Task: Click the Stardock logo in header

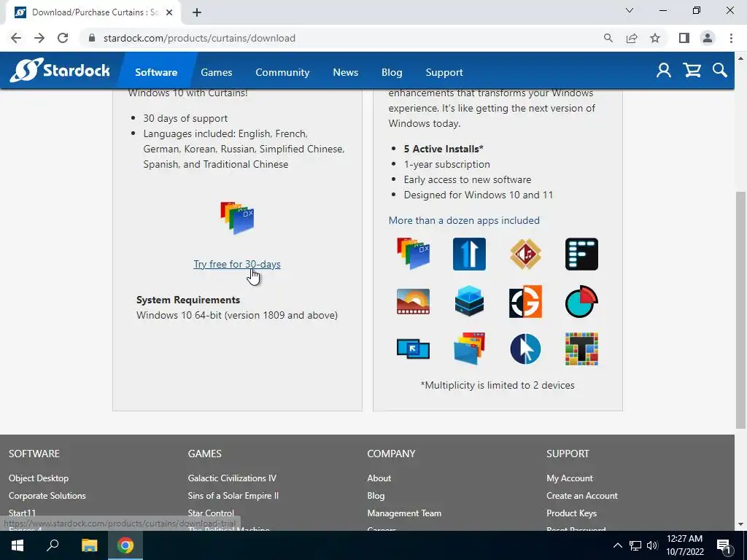Action: pyautogui.click(x=60, y=71)
